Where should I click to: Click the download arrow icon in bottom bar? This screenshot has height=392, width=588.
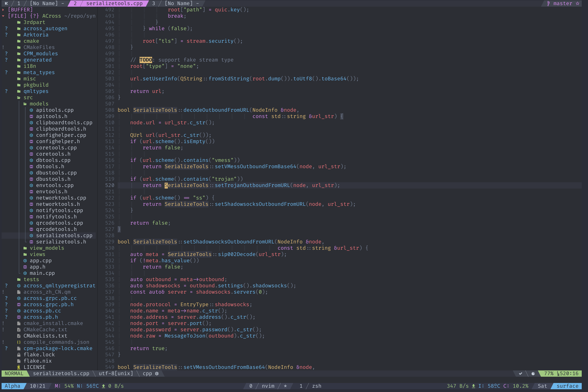[x=474, y=386]
